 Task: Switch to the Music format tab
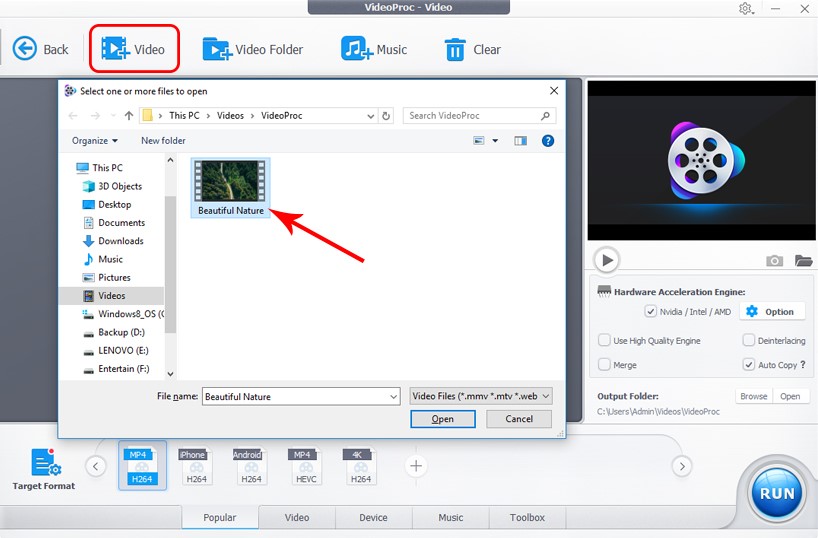click(x=451, y=517)
